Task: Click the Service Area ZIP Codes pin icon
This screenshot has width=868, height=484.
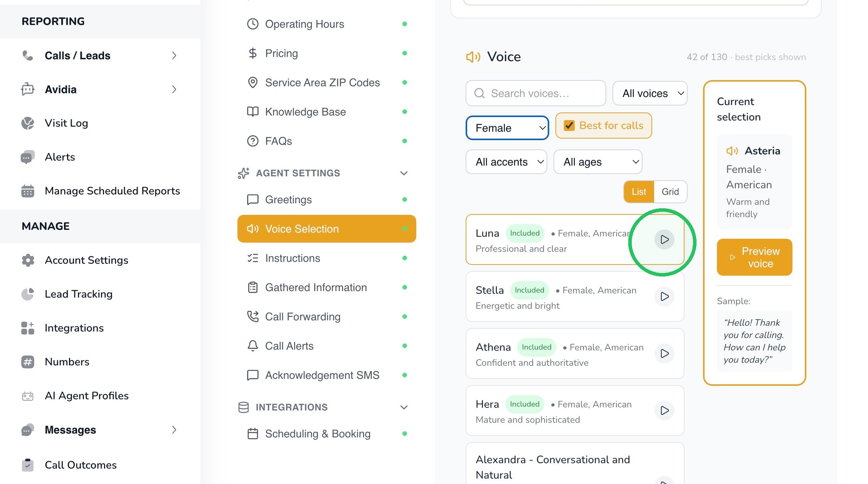Action: point(252,82)
